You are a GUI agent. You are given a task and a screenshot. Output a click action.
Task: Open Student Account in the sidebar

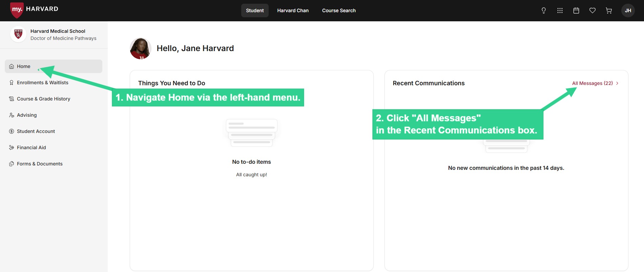point(54,131)
